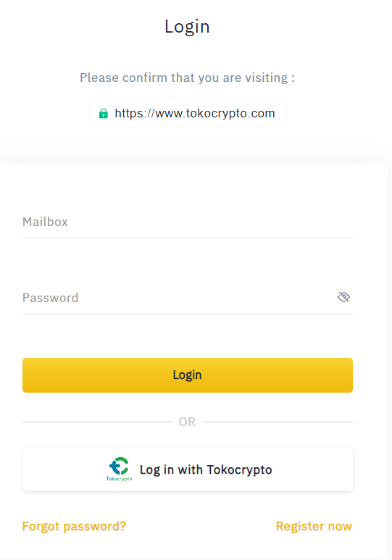Click the yellow Login button
392x560 pixels.
pyautogui.click(x=188, y=375)
